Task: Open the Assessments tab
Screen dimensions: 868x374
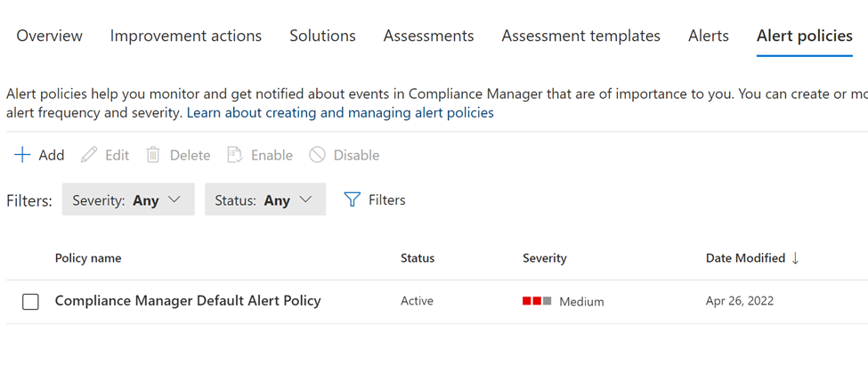Action: coord(428,36)
